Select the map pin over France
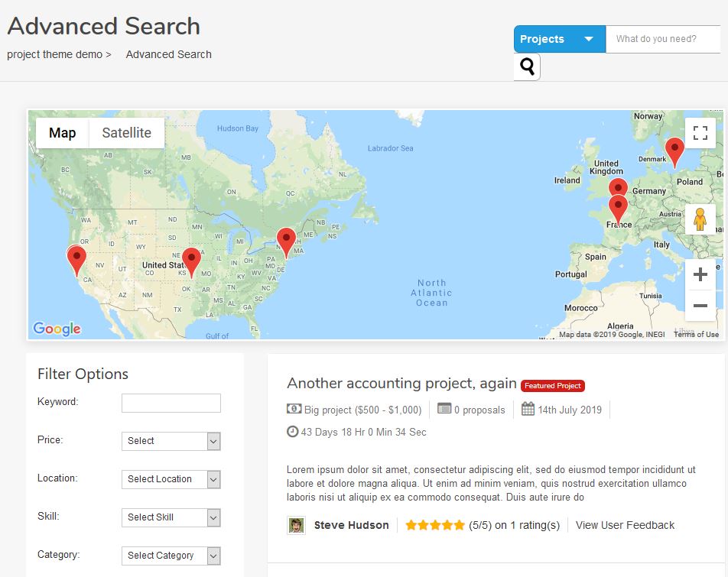The height and width of the screenshot is (577, 728). click(618, 209)
